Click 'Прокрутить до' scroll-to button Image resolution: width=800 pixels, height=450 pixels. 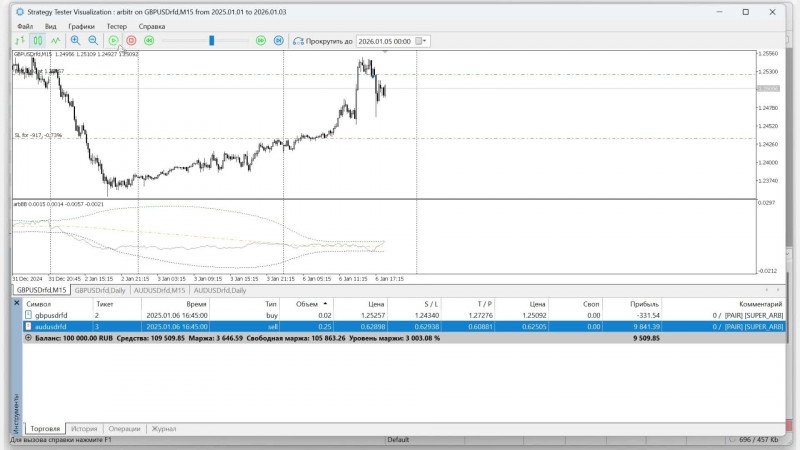tap(322, 41)
